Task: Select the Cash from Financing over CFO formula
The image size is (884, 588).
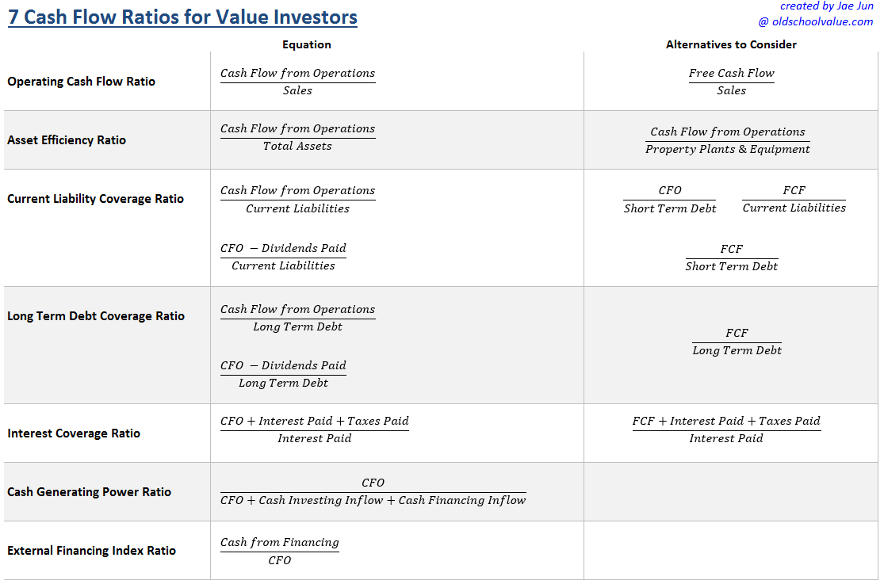Action: coord(280,551)
